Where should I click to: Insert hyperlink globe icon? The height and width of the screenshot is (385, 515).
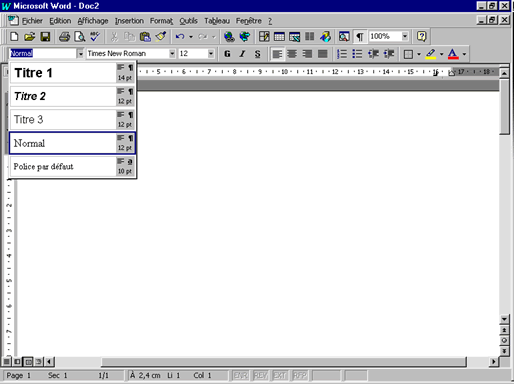tap(229, 36)
